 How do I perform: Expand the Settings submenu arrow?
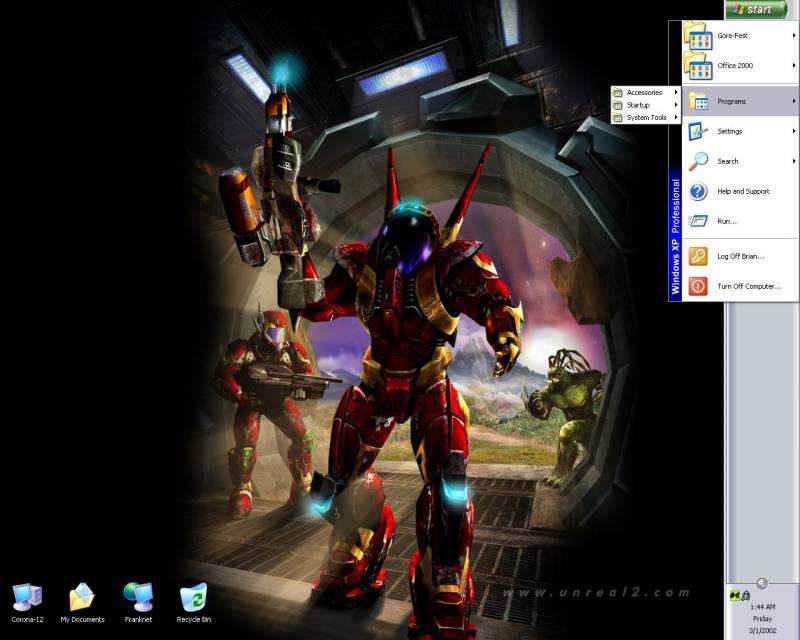click(x=794, y=131)
